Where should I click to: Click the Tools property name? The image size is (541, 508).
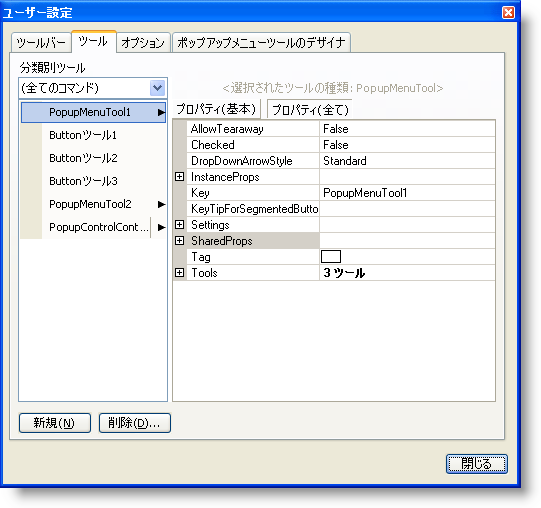point(204,273)
